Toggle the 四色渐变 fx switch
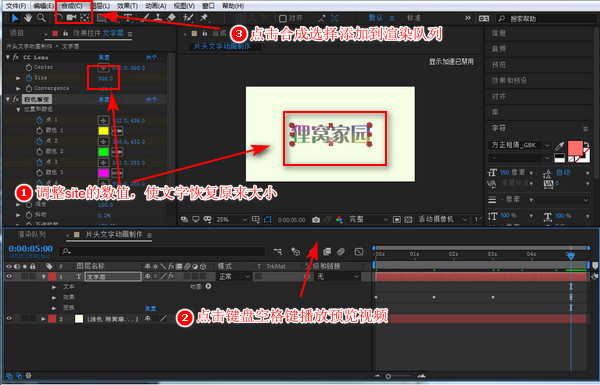Screen dimensions: 600x385 coord(16,99)
